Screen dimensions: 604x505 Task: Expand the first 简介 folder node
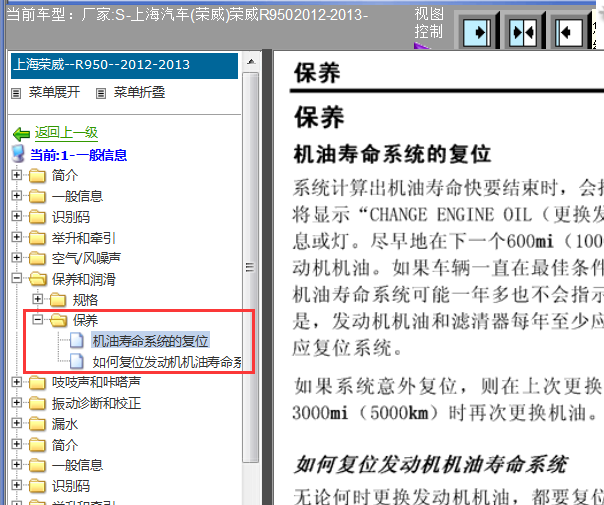tap(17, 175)
